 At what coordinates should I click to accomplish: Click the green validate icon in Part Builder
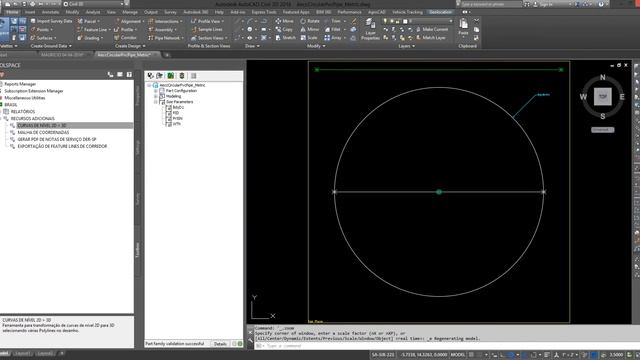[x=171, y=76]
